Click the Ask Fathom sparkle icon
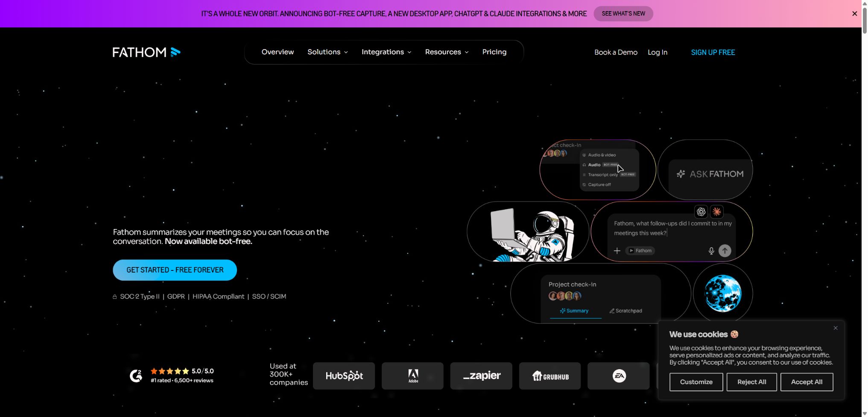Viewport: 868px width, 417px height. click(x=681, y=174)
